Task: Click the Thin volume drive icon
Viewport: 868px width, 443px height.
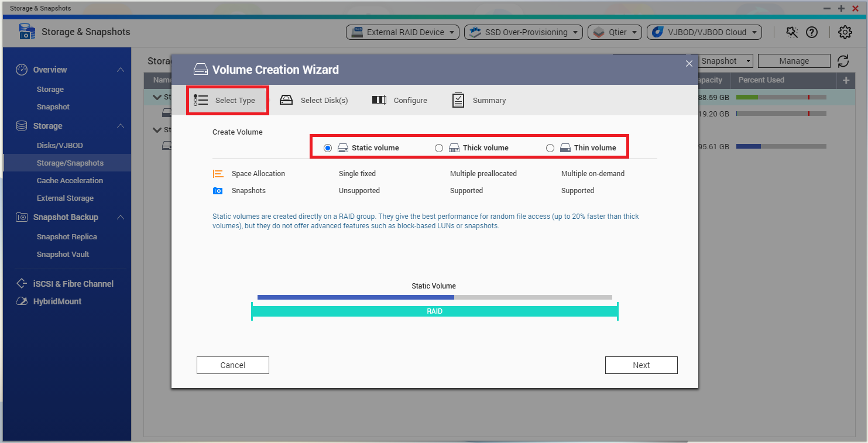Action: click(x=565, y=148)
